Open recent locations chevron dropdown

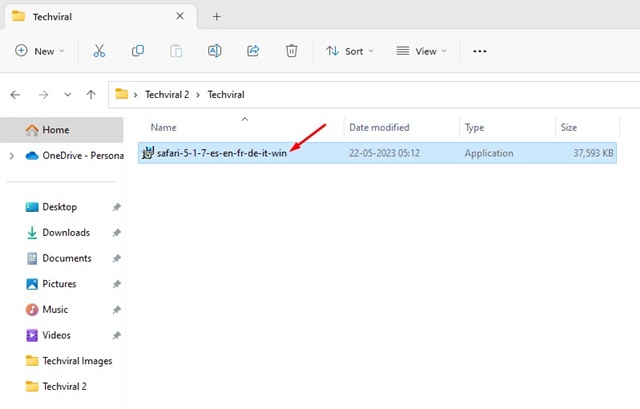[x=66, y=95]
